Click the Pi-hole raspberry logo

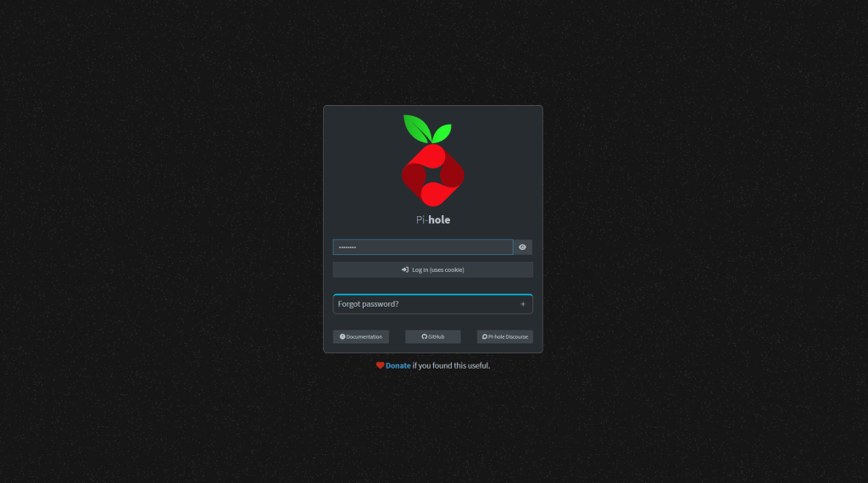tap(433, 160)
